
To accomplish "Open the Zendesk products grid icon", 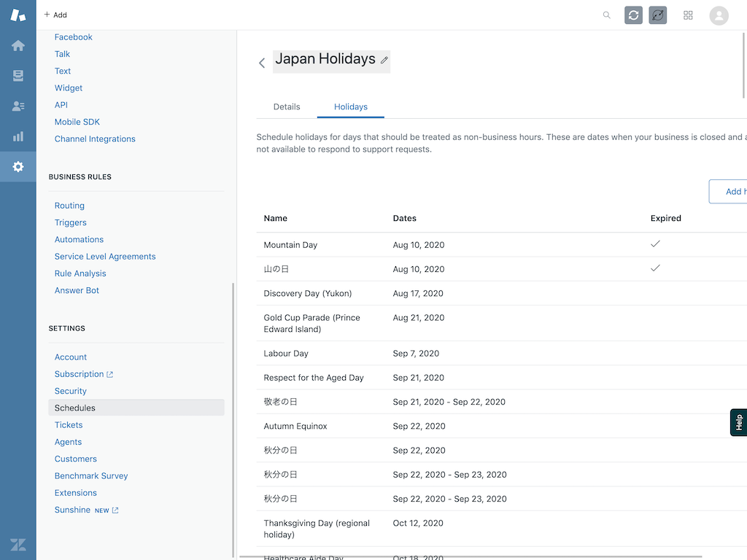I will tap(688, 15).
